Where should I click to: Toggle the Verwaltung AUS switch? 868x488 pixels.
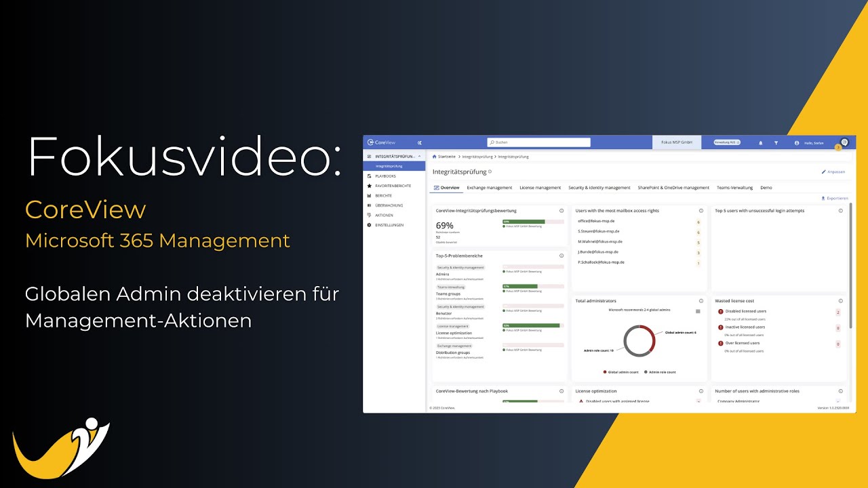[726, 142]
